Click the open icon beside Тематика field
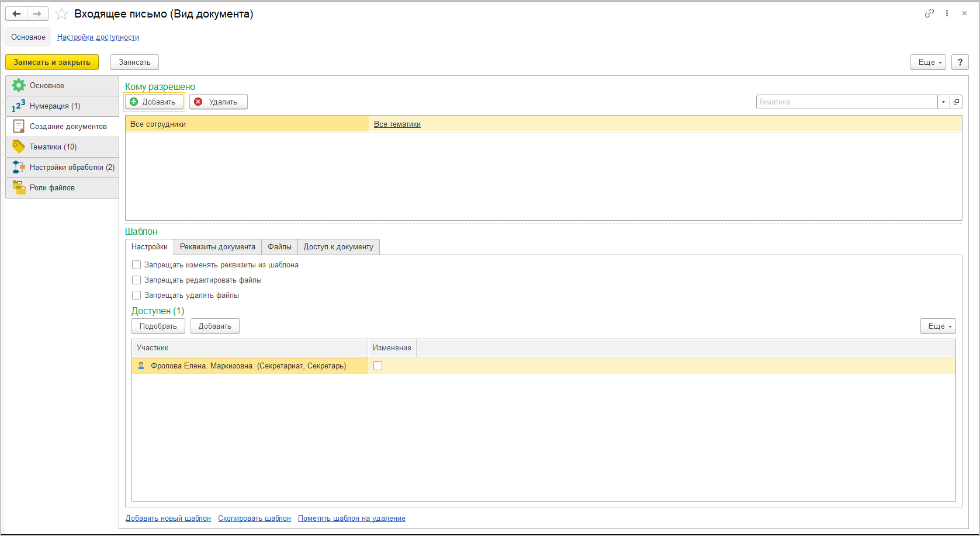Viewport: 980px width, 536px height. pyautogui.click(x=956, y=102)
